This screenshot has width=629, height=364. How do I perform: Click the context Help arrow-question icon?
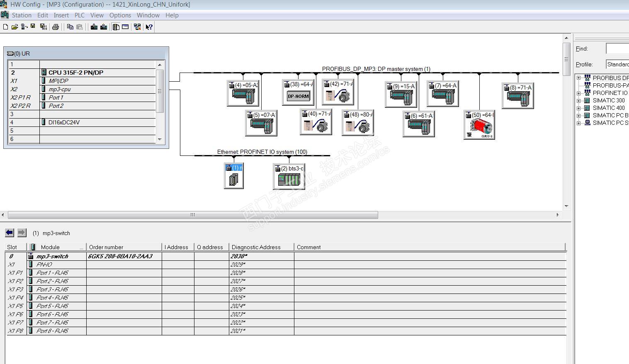point(149,27)
